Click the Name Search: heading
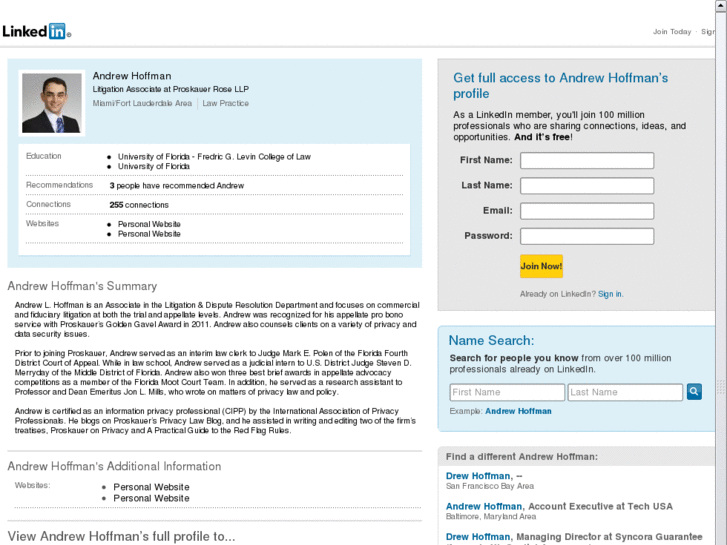 point(491,340)
